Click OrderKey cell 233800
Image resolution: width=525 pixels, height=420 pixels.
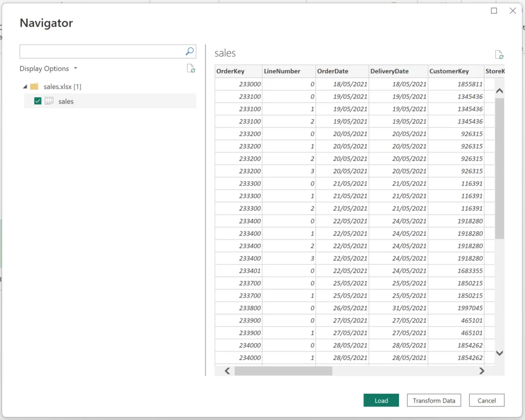coord(238,308)
